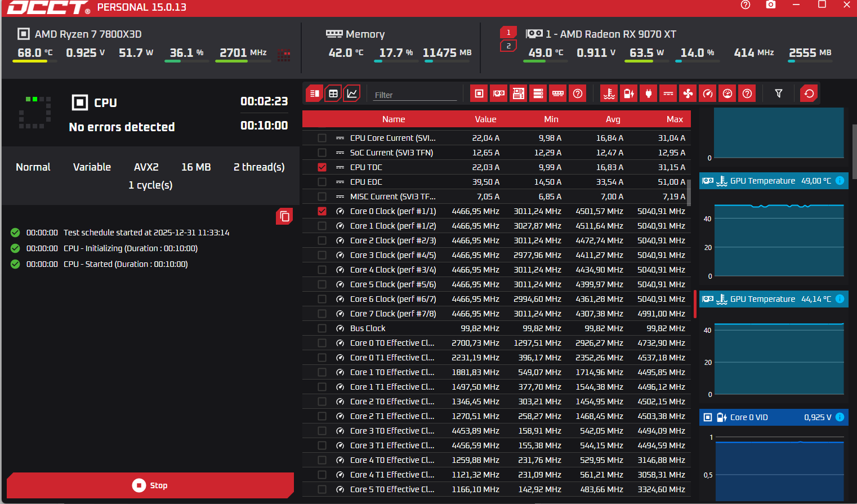Screen dimensions: 857x504
Task: Switch sensors to the list view layout
Action: tap(314, 93)
